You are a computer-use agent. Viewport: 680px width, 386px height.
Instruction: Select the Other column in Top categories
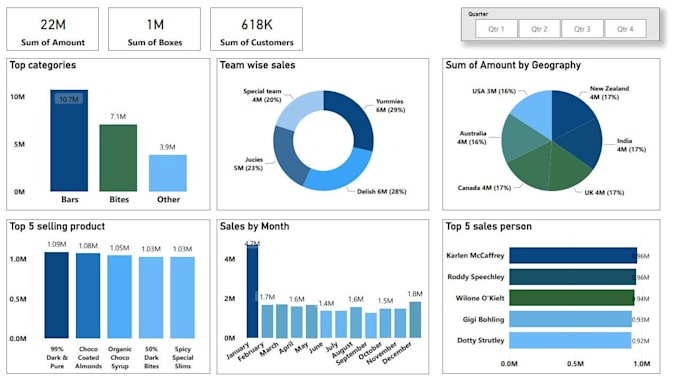point(168,173)
